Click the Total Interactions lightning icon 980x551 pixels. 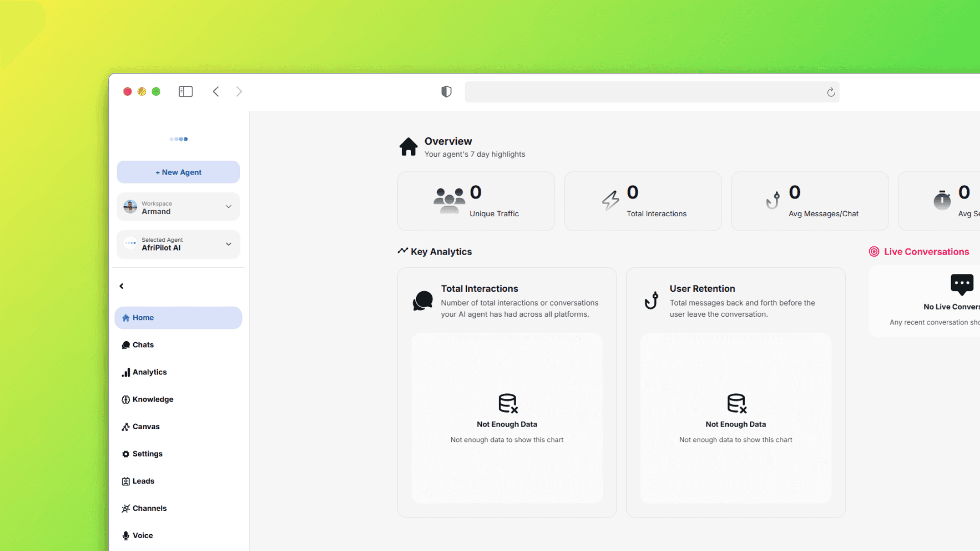pyautogui.click(x=610, y=200)
